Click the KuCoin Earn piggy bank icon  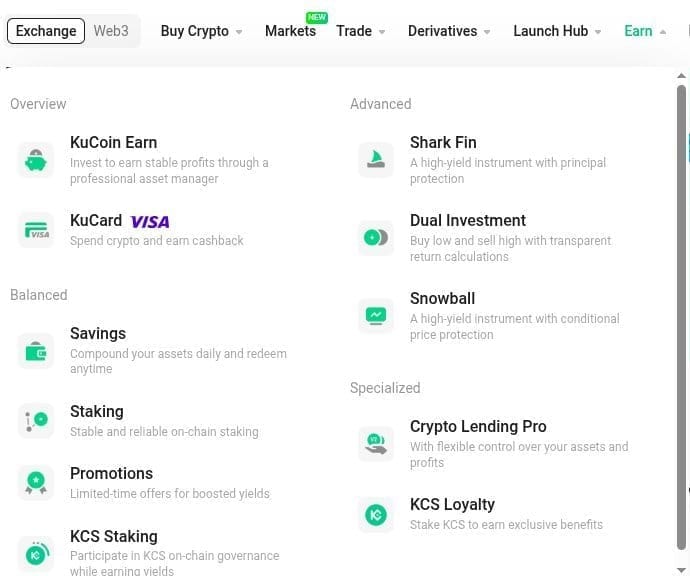36,160
